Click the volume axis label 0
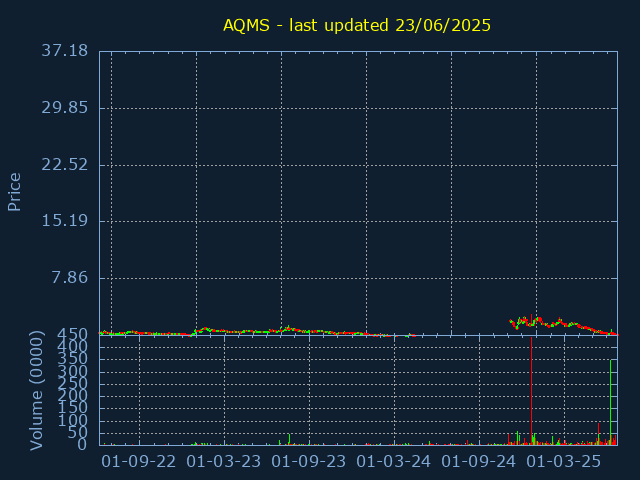 click(x=82, y=445)
